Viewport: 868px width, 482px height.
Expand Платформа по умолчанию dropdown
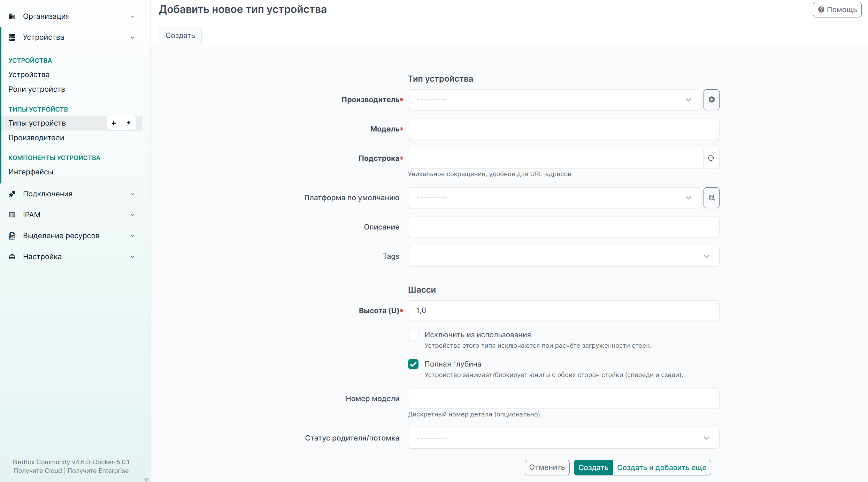pos(554,198)
